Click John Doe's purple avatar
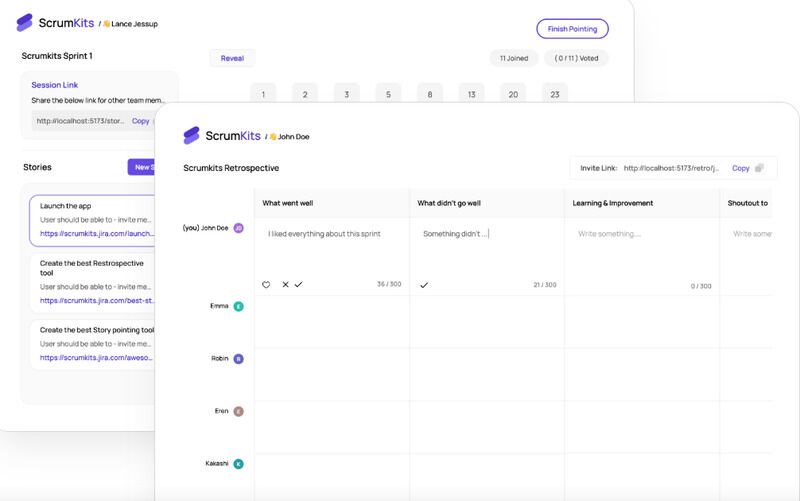800x501 pixels. click(238, 228)
